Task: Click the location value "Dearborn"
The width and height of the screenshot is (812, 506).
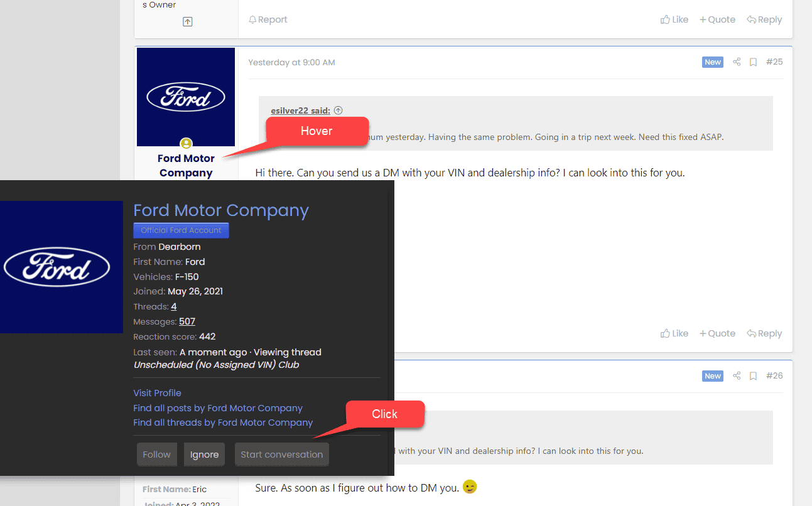Action: coord(180,247)
